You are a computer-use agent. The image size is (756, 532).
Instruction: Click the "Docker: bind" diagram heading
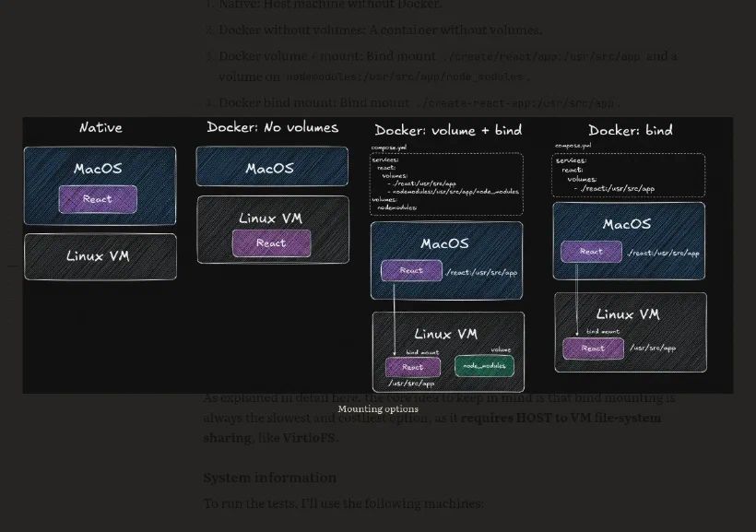click(x=631, y=130)
